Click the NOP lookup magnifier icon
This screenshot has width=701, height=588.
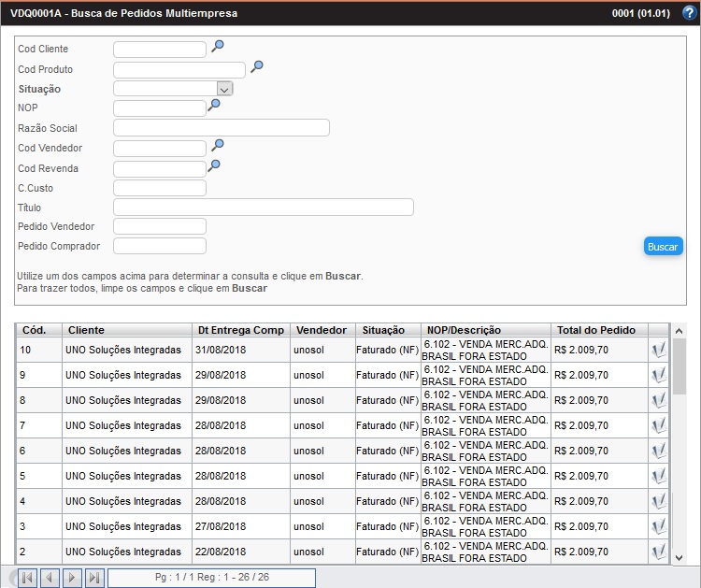click(x=213, y=106)
